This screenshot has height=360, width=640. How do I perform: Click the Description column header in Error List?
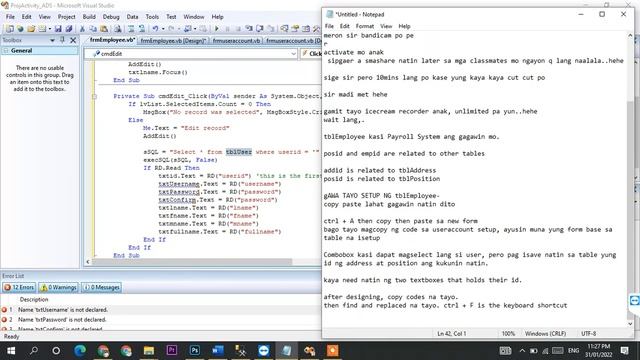[x=34, y=299]
